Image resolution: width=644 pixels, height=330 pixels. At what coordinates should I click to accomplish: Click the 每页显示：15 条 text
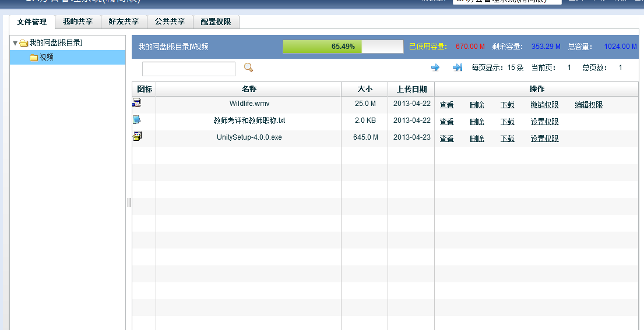pyautogui.click(x=497, y=68)
